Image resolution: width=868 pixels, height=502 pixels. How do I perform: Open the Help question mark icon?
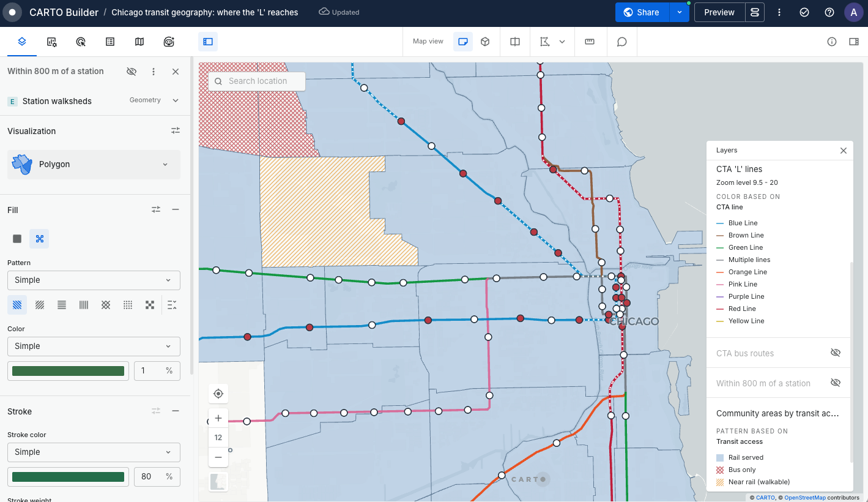point(829,12)
